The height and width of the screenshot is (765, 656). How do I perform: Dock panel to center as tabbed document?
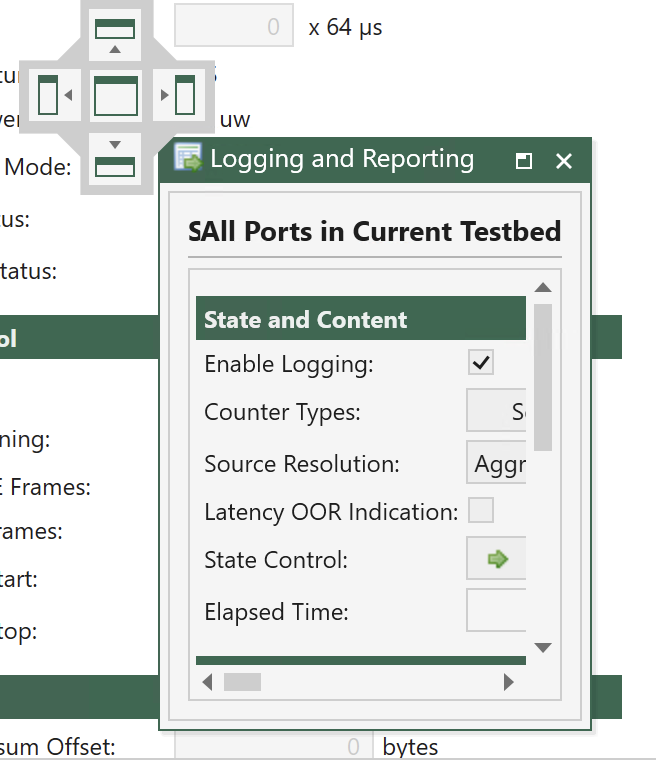tap(116, 95)
